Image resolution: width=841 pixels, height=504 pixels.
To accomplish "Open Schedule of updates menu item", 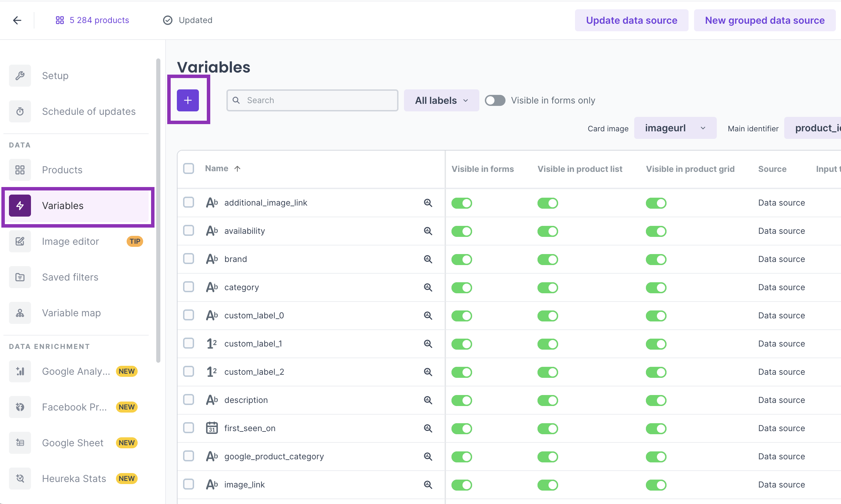I will tap(88, 111).
